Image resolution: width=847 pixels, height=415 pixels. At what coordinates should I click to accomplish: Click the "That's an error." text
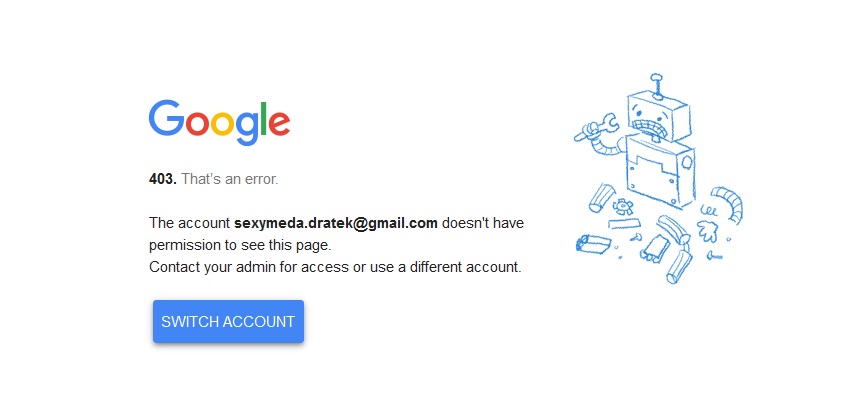click(230, 179)
